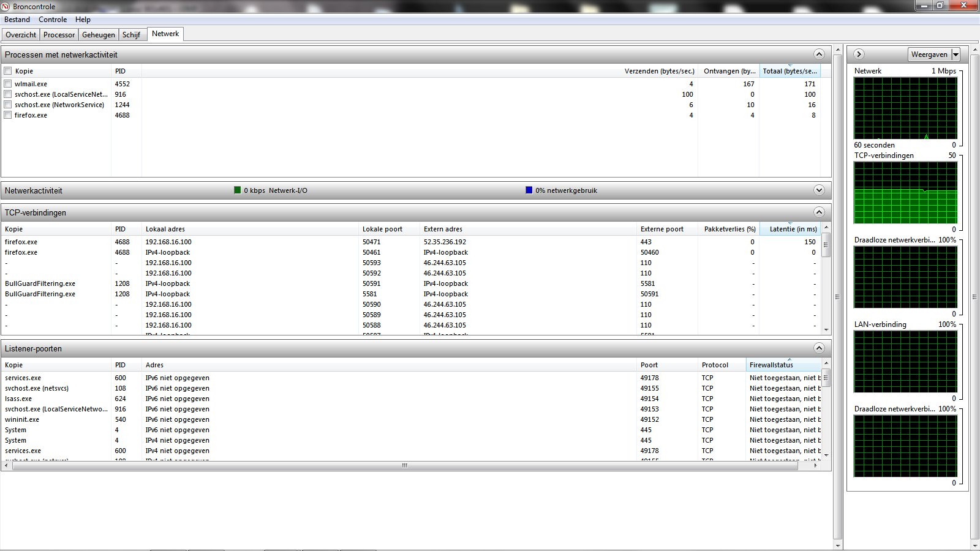This screenshot has height=551, width=980.
Task: Sort by Verzenden (bytes/sec.) column
Action: (x=660, y=71)
